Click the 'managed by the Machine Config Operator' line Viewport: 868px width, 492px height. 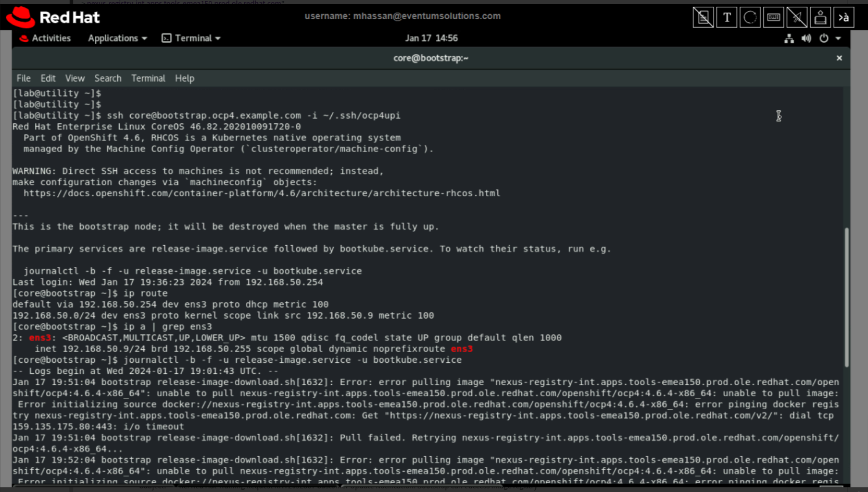point(228,149)
